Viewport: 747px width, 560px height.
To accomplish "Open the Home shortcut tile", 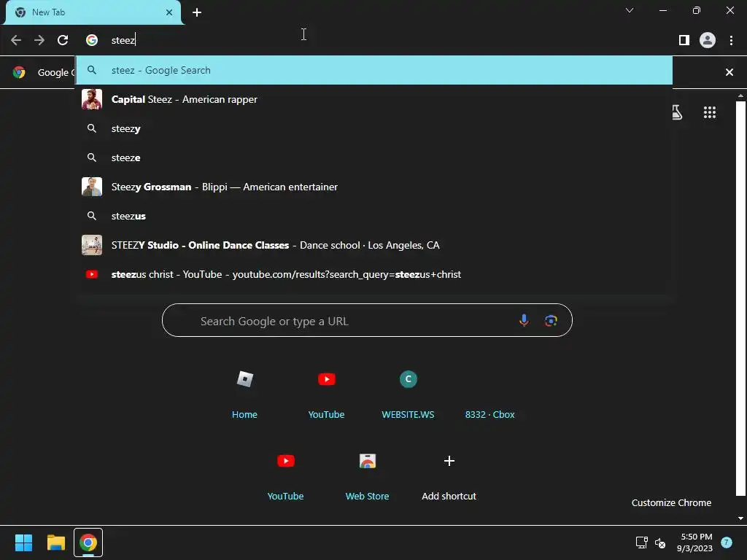I will tap(245, 393).
